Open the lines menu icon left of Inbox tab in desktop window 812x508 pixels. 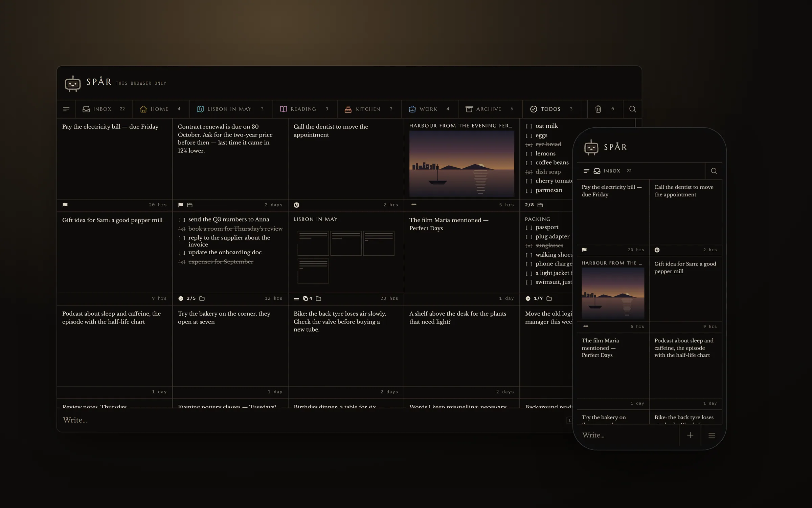[66, 109]
